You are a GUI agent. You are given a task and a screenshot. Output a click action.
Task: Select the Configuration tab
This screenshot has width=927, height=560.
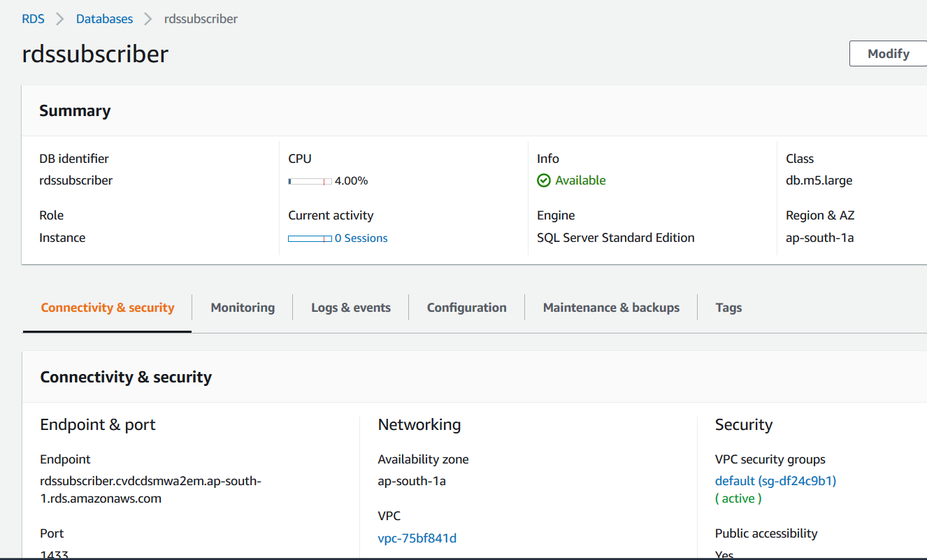pyautogui.click(x=466, y=308)
